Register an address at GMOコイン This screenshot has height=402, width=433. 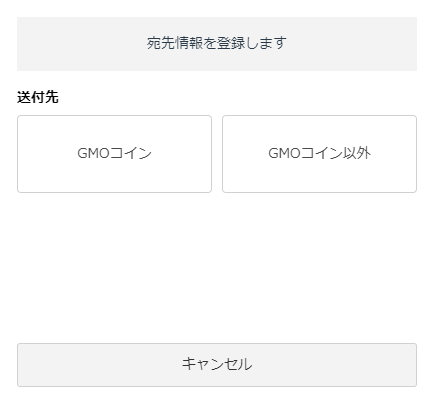pos(114,154)
